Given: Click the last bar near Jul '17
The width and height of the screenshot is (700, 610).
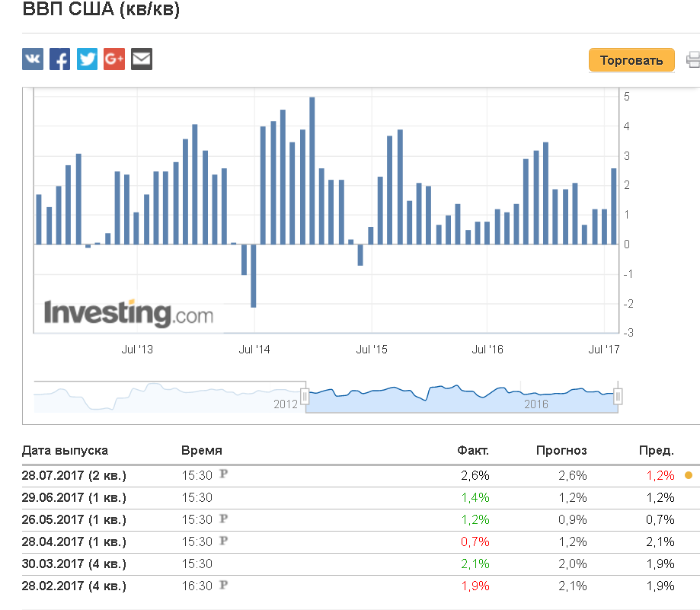Looking at the screenshot, I should point(614,206).
